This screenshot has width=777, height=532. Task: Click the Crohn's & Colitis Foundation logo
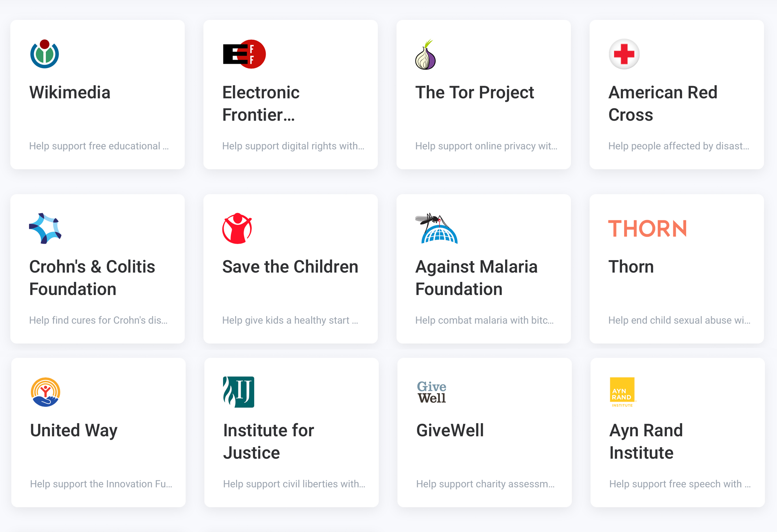click(45, 229)
